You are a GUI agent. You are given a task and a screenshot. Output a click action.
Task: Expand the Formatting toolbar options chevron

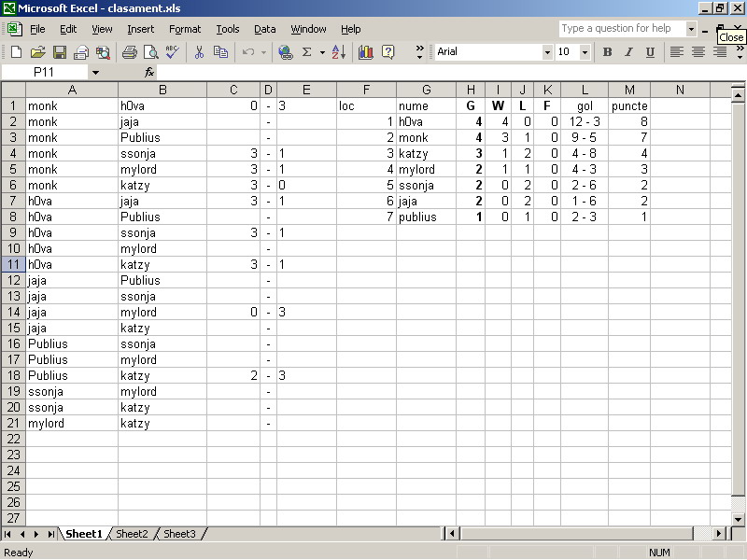(x=740, y=52)
